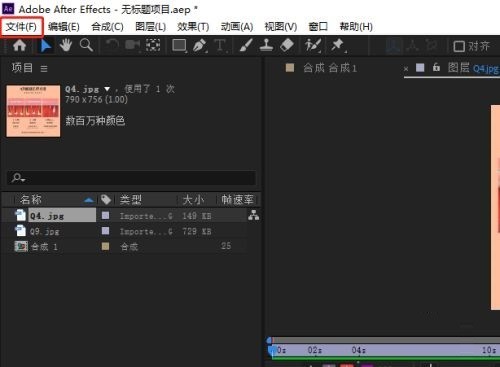Viewport: 500px width, 367px height.
Task: Click the 大小 column header
Action: pyautogui.click(x=193, y=200)
